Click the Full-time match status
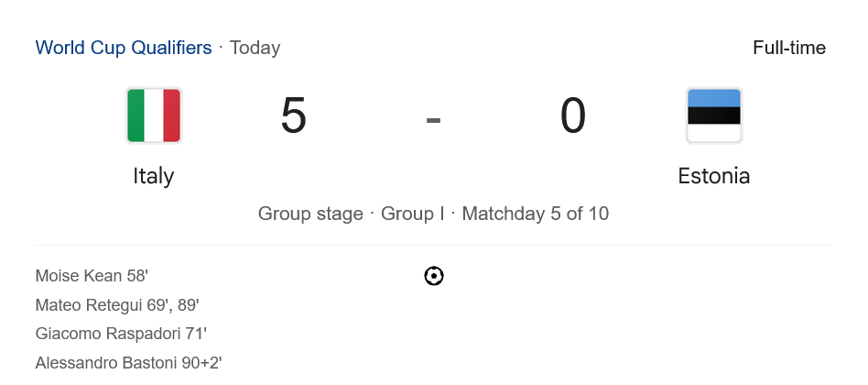This screenshot has height=385, width=868. (x=788, y=48)
